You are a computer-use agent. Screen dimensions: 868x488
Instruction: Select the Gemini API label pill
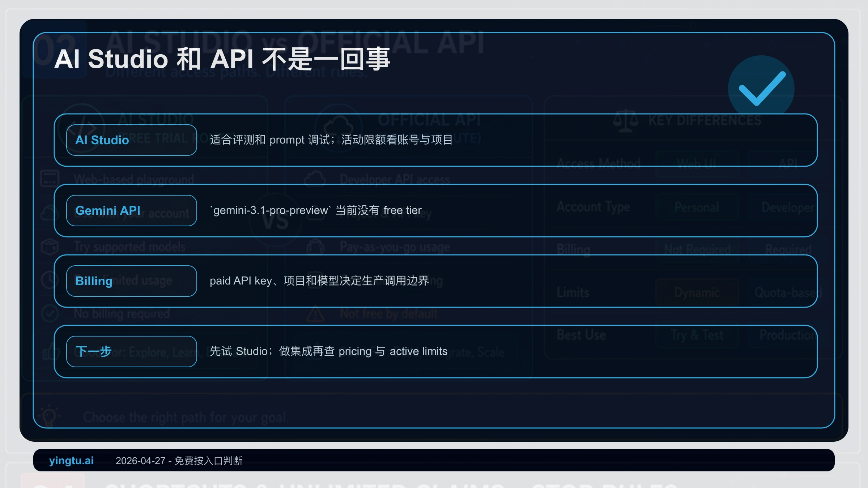(x=132, y=210)
